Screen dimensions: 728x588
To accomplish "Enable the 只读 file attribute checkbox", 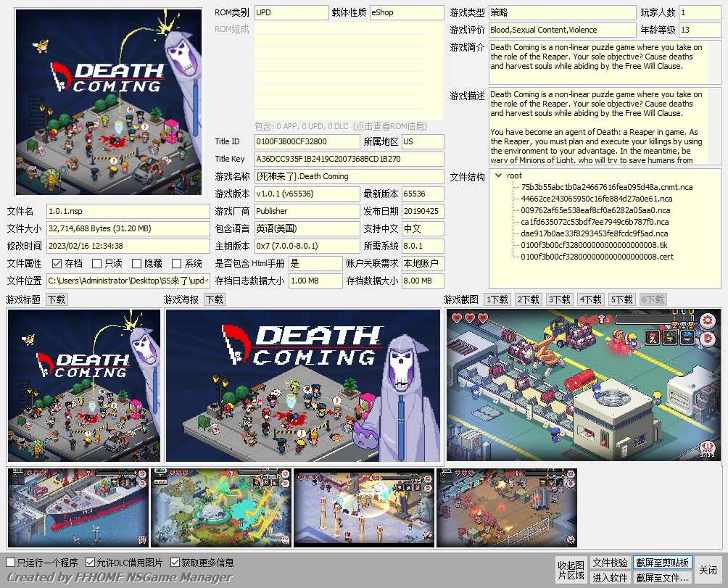I will pyautogui.click(x=97, y=263).
